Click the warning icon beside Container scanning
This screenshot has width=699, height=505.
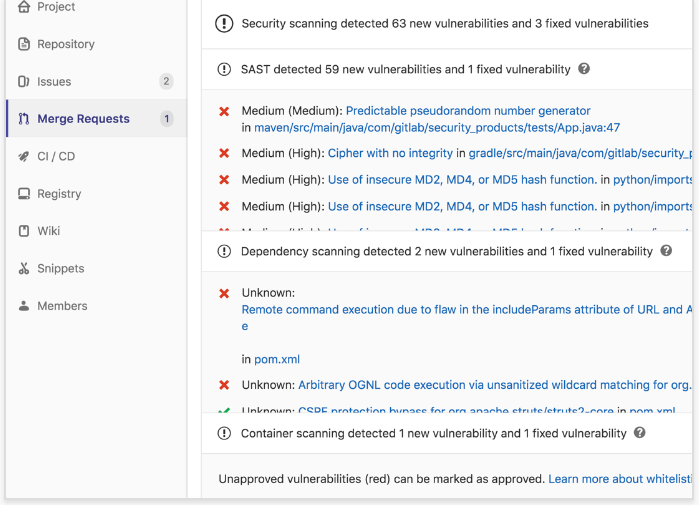(224, 433)
